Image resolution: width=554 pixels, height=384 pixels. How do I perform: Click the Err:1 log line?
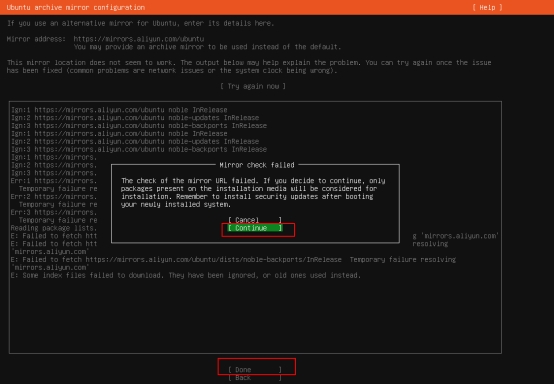[54, 181]
